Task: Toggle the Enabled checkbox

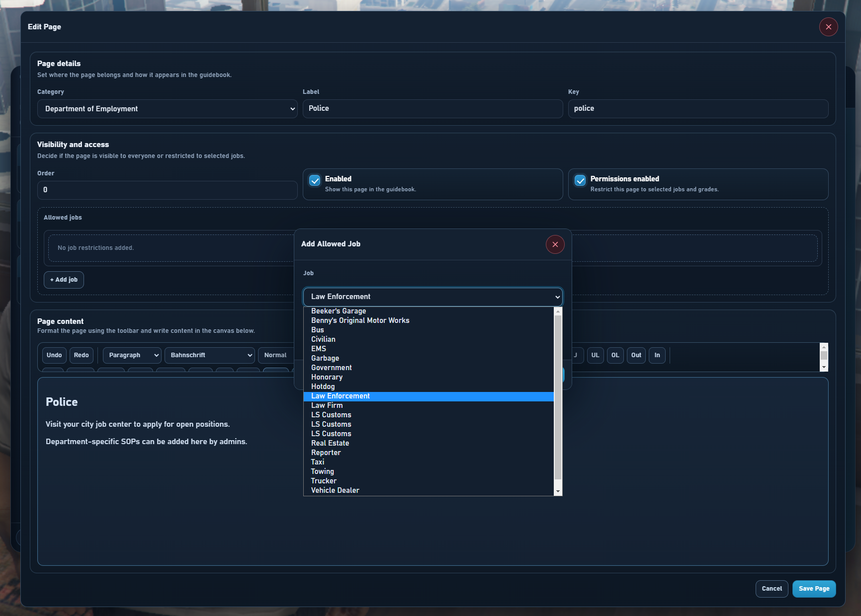Action: coord(315,180)
